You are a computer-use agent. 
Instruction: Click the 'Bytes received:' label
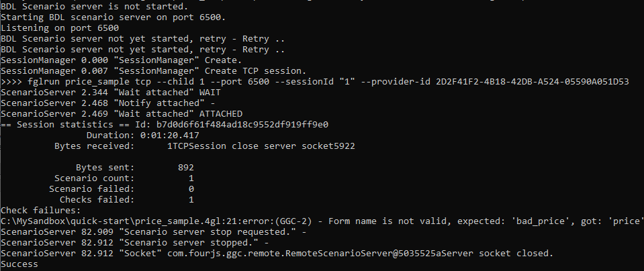pos(94,146)
